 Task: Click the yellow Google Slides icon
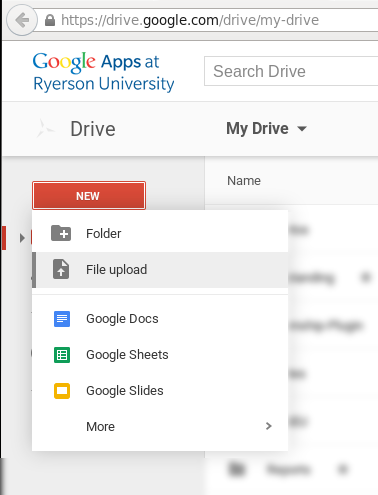[x=62, y=391]
